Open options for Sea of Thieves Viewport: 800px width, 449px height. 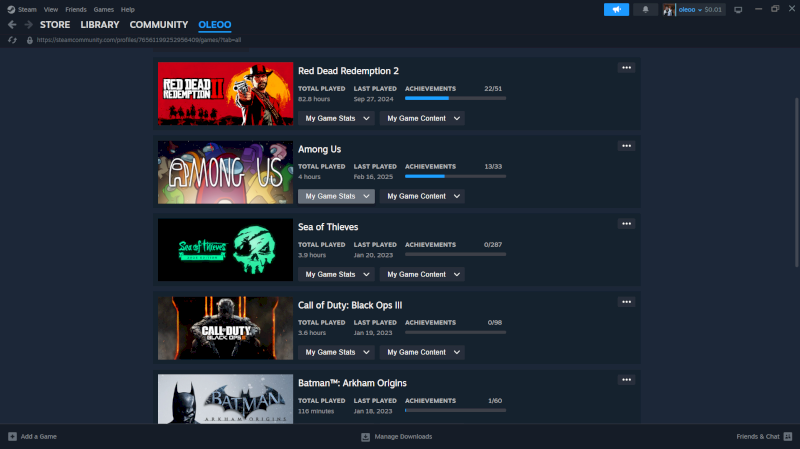click(x=626, y=223)
